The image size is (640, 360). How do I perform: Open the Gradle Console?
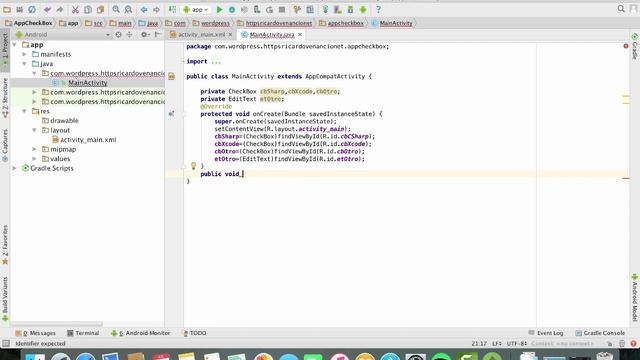(600, 333)
